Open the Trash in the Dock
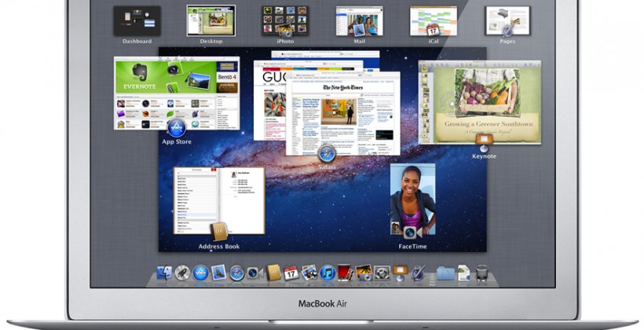The height and width of the screenshot is (330, 644). point(481,273)
